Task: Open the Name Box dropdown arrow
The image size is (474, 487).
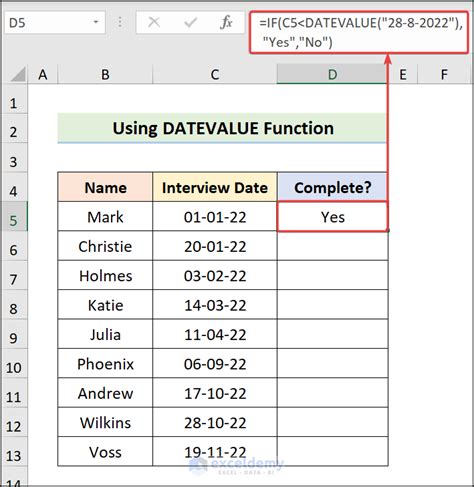Action: pos(96,22)
